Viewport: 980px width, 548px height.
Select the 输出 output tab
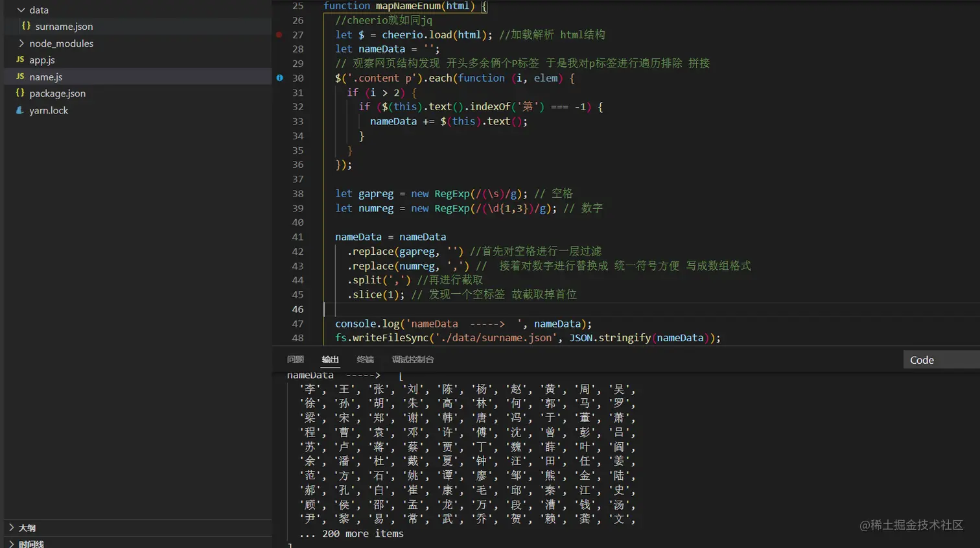coord(331,359)
